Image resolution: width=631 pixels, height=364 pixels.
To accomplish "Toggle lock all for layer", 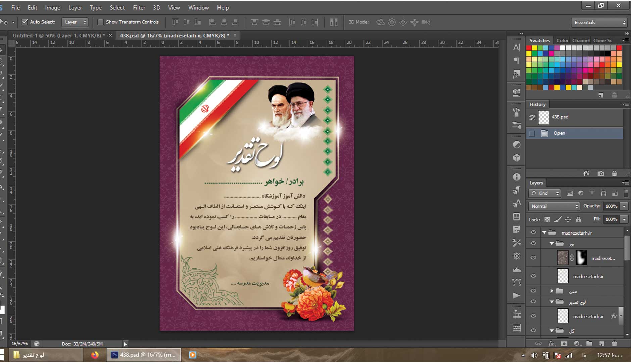I will point(578,220).
